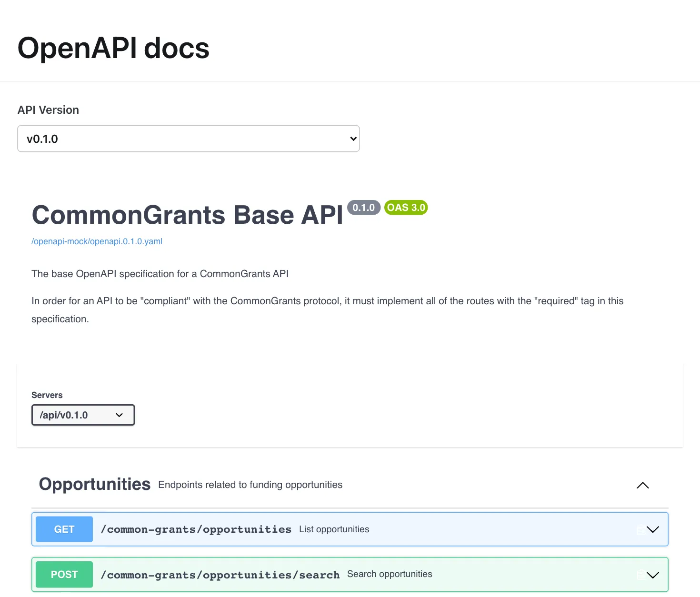Click the /common-grants/opportunities/search path
Screen dimensions: 700x597
(x=220, y=575)
